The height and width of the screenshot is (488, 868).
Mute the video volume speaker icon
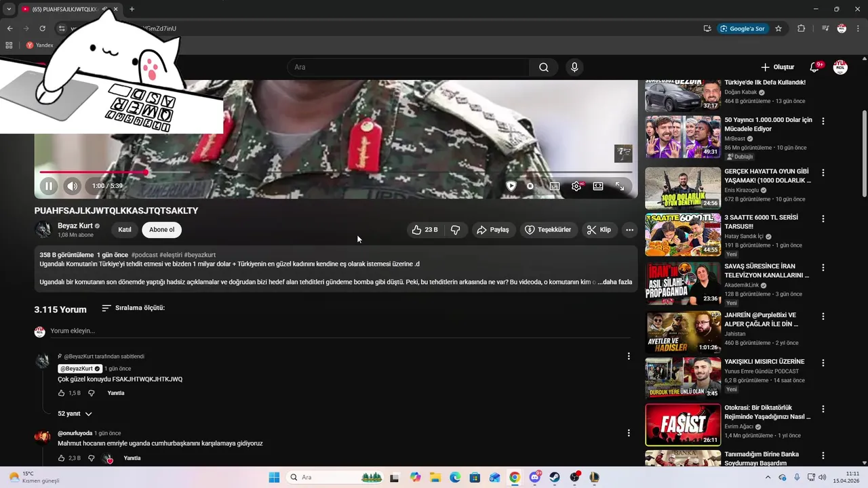pyautogui.click(x=72, y=186)
